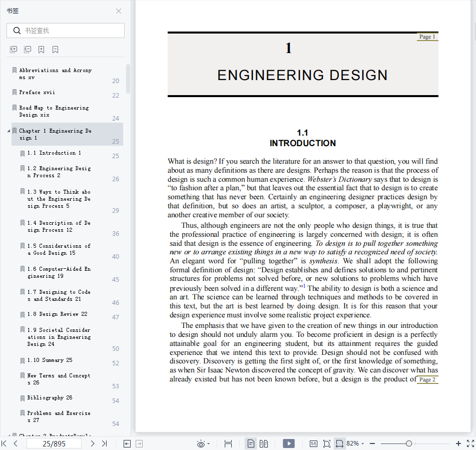
Task: Zoom out with minus button
Action: click(372, 444)
